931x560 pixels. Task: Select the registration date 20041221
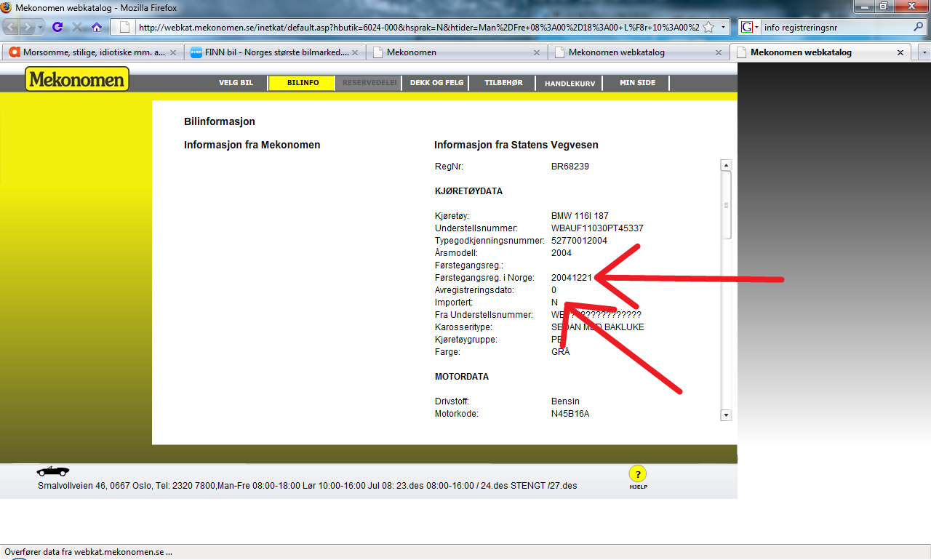[572, 277]
